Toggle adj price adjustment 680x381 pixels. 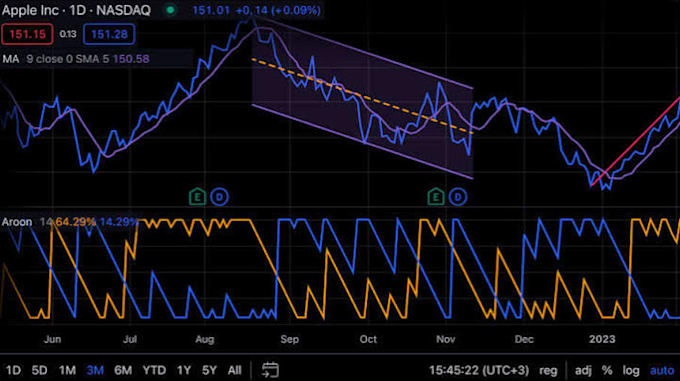coord(583,371)
